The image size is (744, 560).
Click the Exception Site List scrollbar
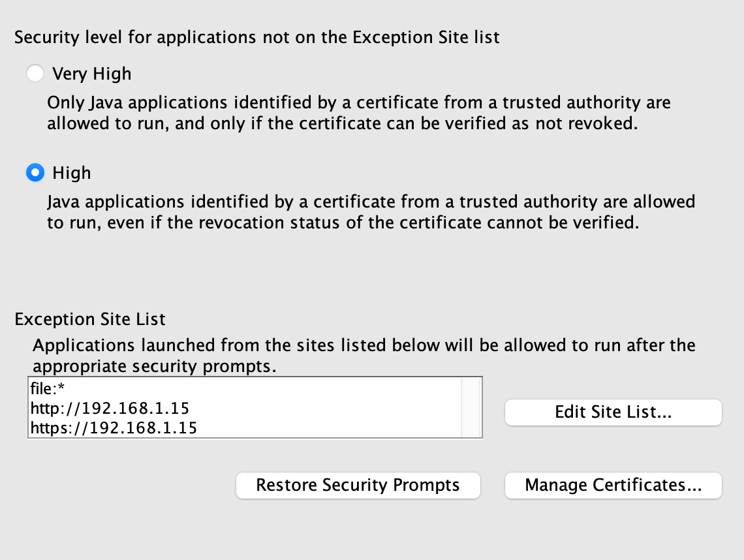(471, 408)
